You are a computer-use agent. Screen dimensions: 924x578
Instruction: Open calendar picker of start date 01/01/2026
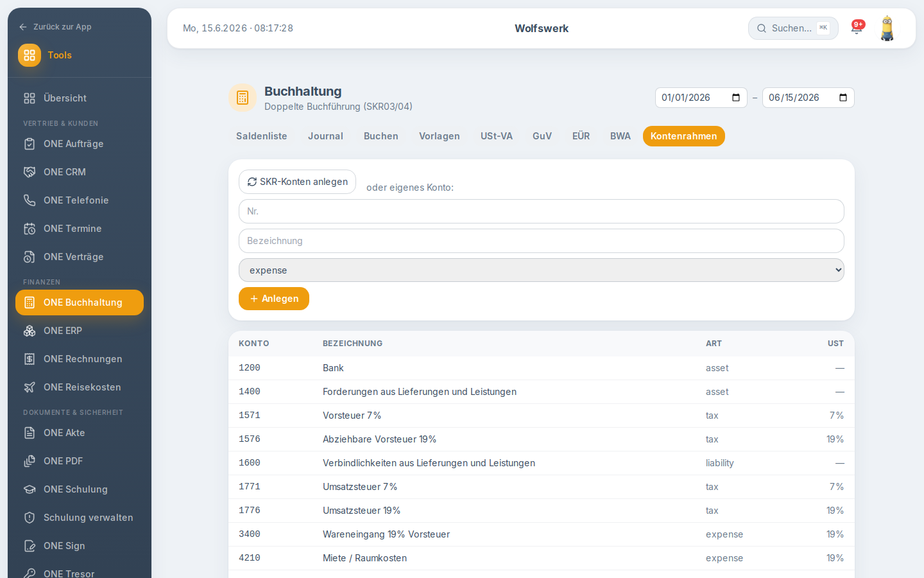[x=736, y=98]
